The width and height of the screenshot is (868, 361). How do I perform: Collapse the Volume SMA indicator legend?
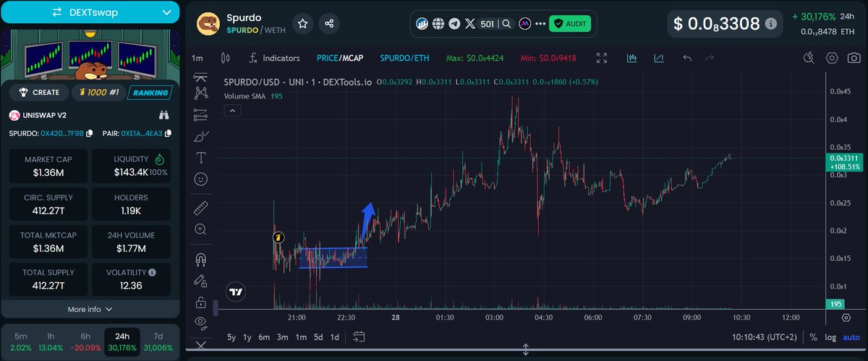233,110
